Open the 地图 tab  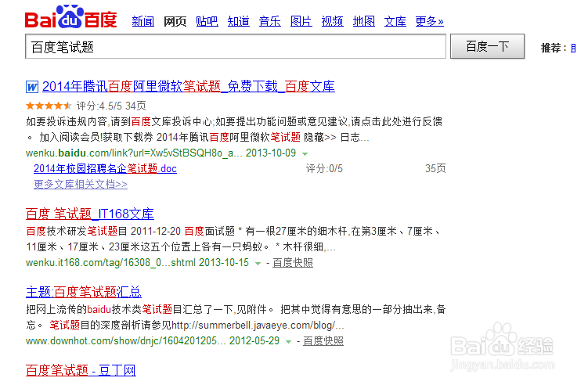tap(364, 21)
